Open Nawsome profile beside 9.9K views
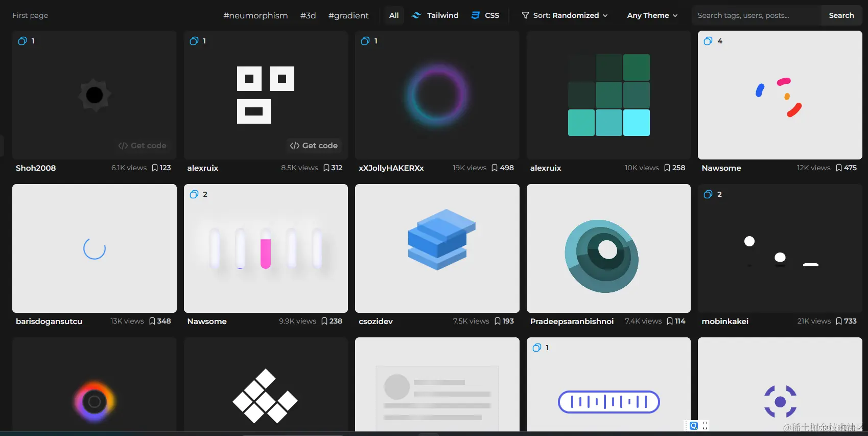Viewport: 868px width, 436px height. click(x=207, y=321)
